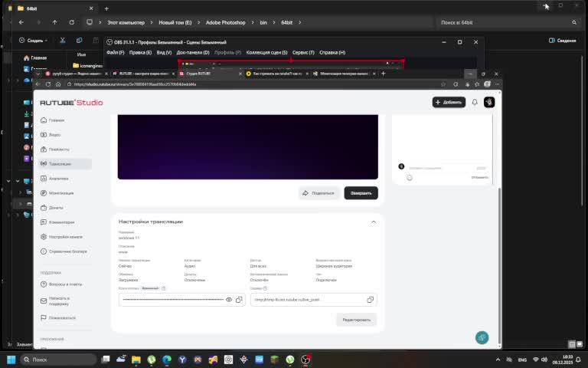The height and width of the screenshot is (368, 588).
Task: Collapse the Настройки трансляции section
Action: (x=374, y=222)
